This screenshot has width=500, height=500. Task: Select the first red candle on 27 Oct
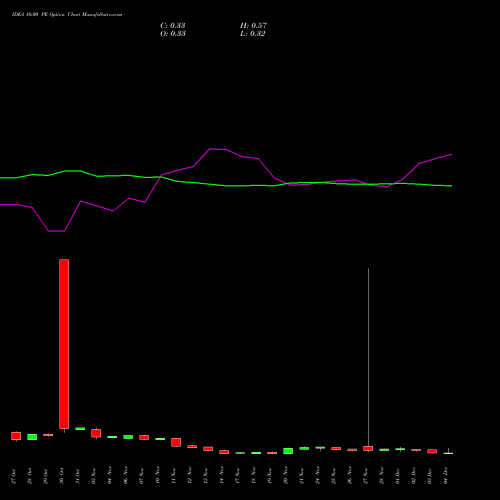click(x=16, y=436)
